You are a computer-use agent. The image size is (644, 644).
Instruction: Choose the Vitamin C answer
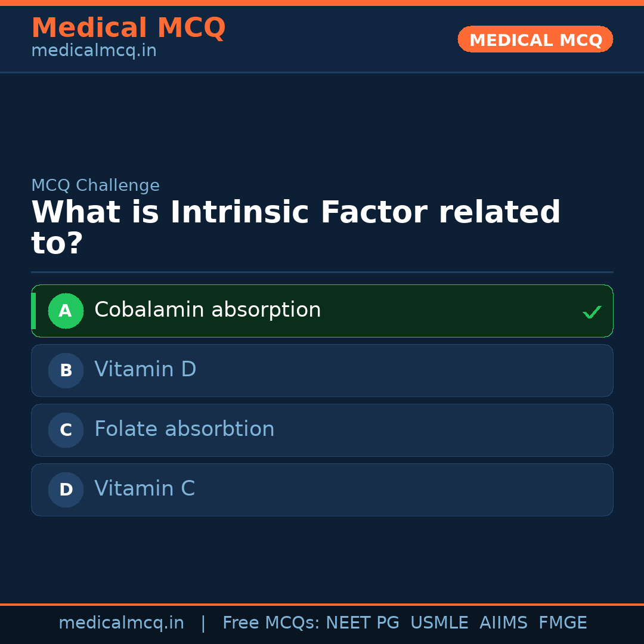[144, 489]
